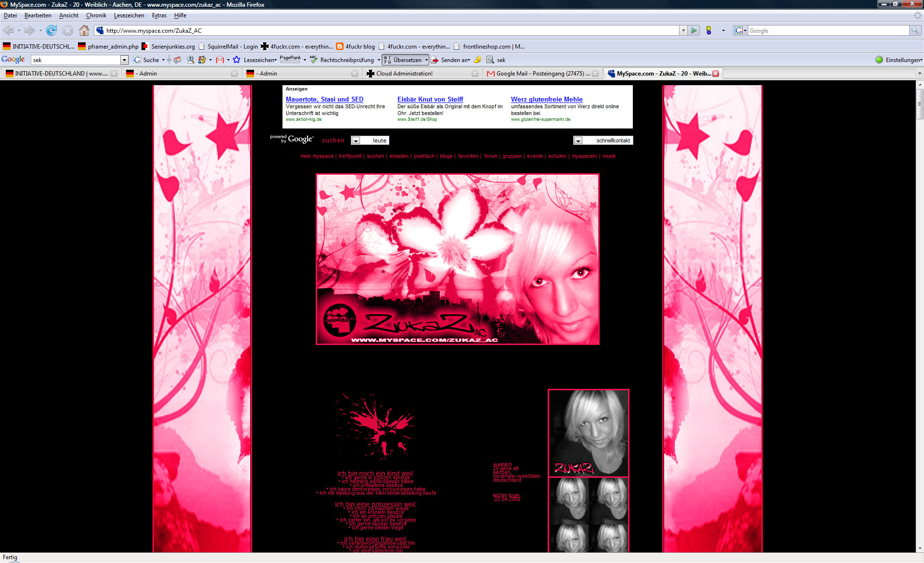Open the Ansicht menu
Screen dimensions: 924x563
[69, 15]
